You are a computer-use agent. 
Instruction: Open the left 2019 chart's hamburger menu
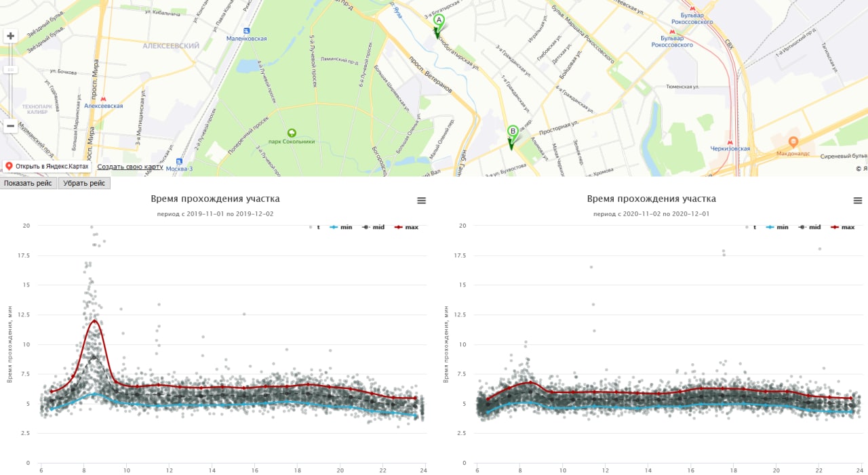click(x=422, y=201)
